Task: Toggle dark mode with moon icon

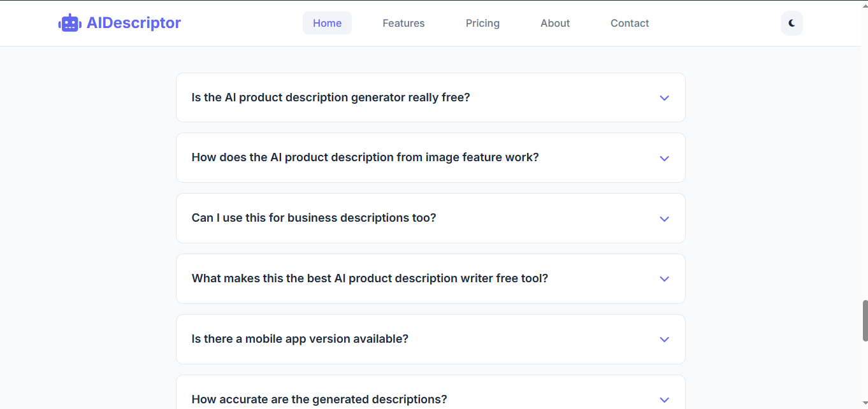Action: coord(792,23)
